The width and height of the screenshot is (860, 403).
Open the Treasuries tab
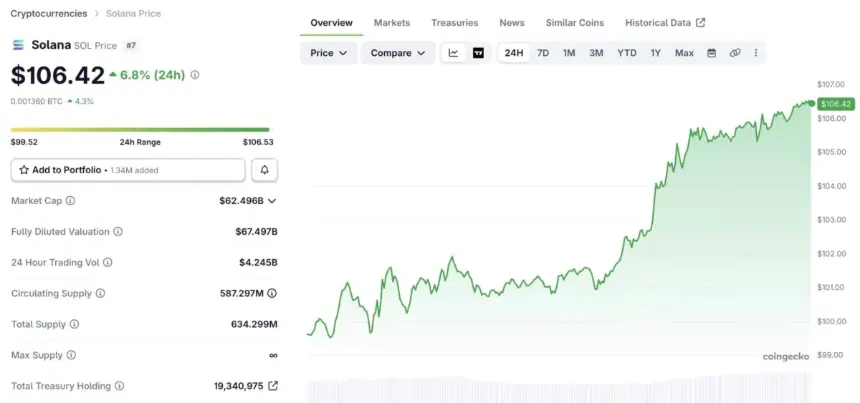455,23
